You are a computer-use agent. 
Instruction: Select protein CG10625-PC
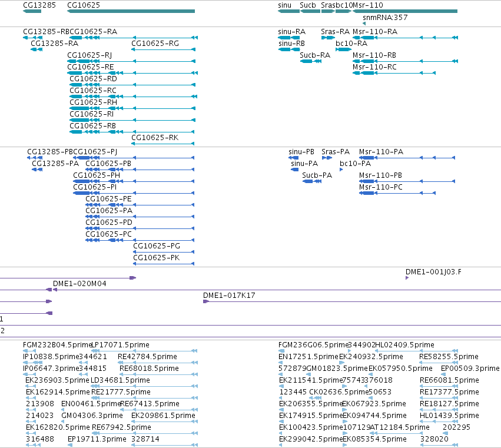(140, 240)
